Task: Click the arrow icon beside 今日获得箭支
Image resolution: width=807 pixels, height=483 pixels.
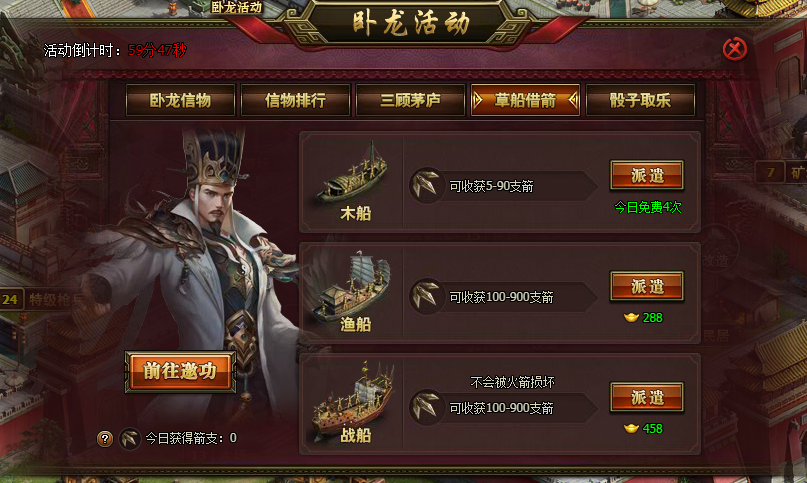Action: (x=130, y=439)
